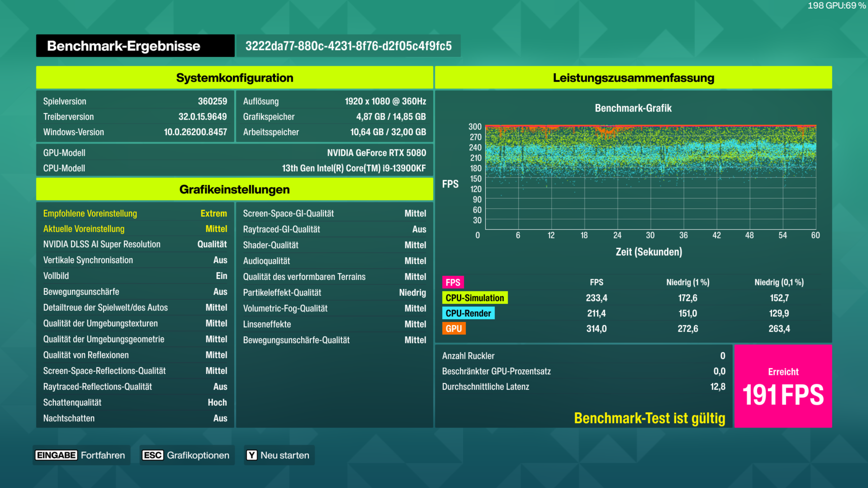Open Grafikoptionen
Image resolution: width=868 pixels, height=488 pixels.
point(198,455)
